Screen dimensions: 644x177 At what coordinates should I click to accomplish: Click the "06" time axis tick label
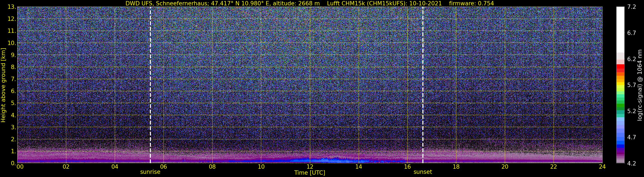pos(164,167)
